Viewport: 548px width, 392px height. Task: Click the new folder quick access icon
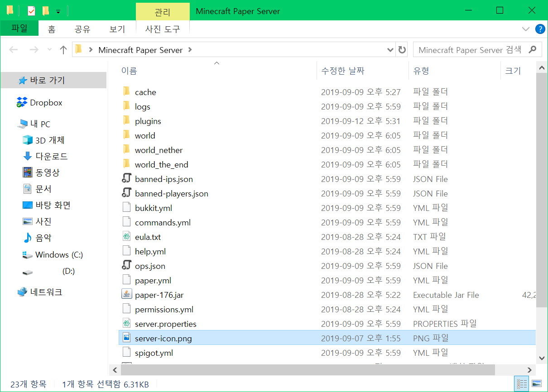[45, 10]
